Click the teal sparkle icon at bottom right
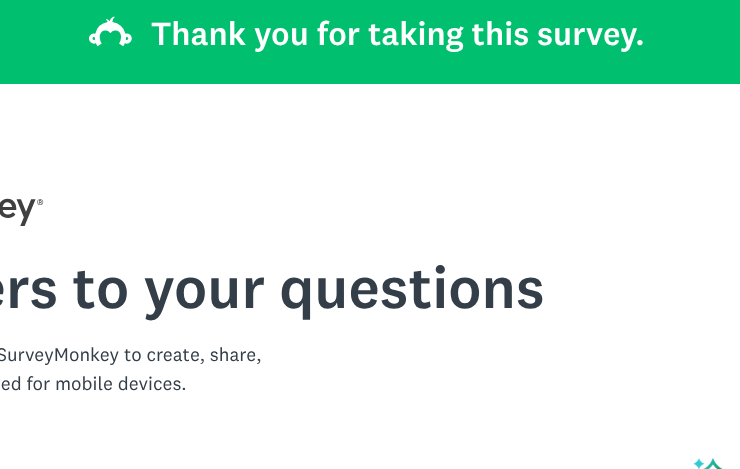740x469 pixels. point(708,463)
